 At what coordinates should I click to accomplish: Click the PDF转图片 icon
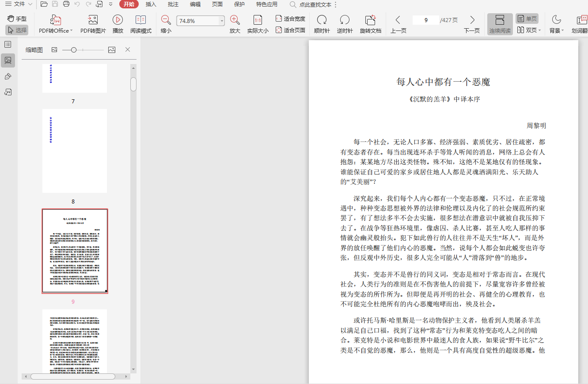pyautogui.click(x=93, y=20)
